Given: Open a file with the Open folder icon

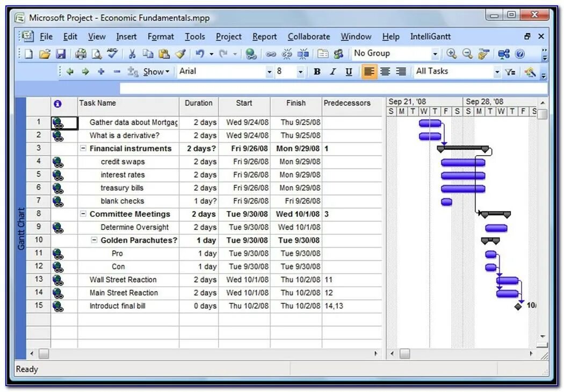Looking at the screenshot, I should (45, 54).
